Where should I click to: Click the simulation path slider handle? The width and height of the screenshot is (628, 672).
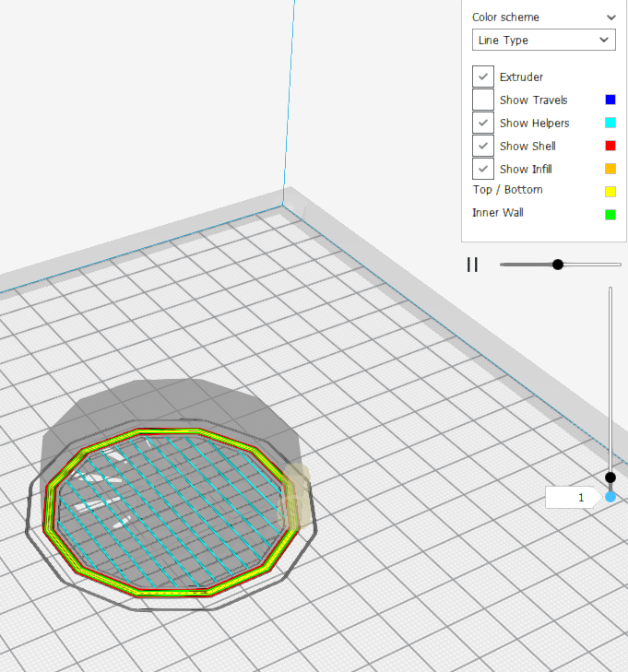click(x=558, y=265)
